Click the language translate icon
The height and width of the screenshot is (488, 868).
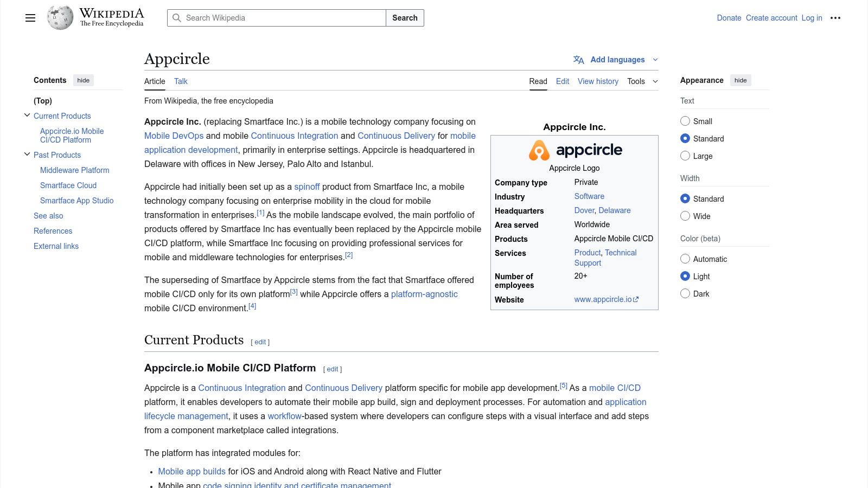pos(579,60)
